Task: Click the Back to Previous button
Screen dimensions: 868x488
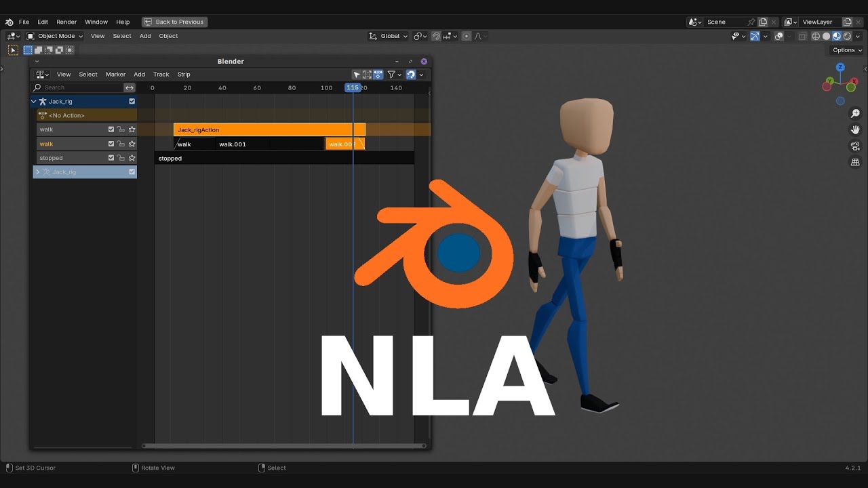Action: 174,22
